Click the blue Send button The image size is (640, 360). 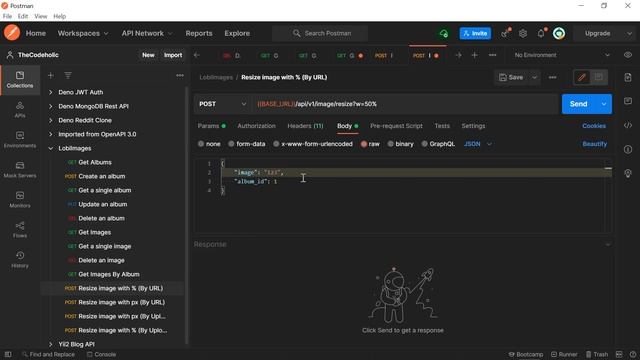tap(579, 104)
